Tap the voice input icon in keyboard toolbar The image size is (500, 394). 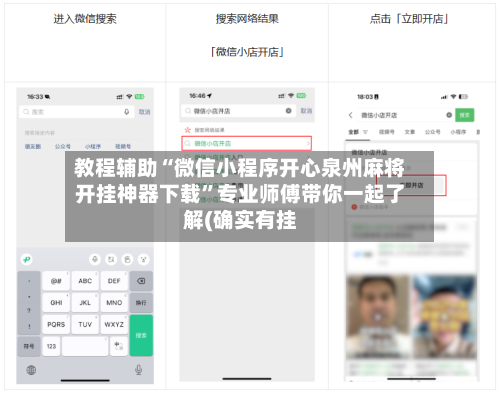click(x=95, y=259)
